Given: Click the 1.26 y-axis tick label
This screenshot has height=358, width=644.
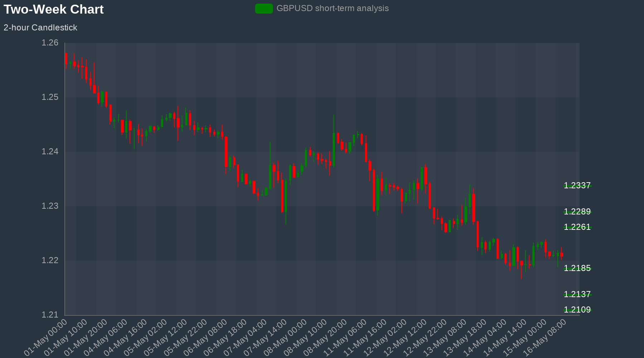Looking at the screenshot, I should coord(50,43).
